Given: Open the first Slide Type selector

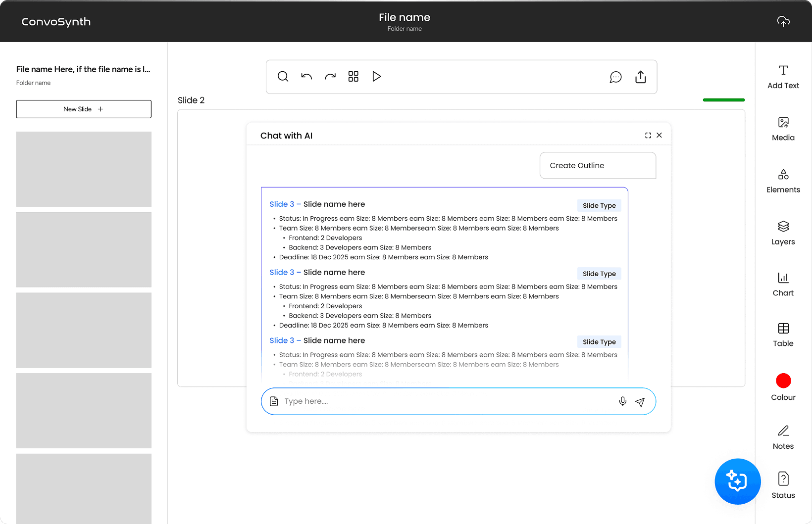Looking at the screenshot, I should pos(599,205).
